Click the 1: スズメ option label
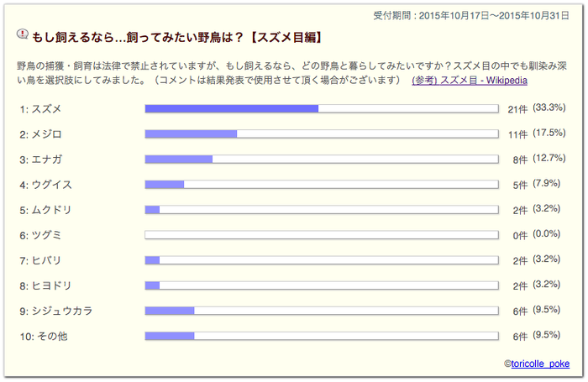 pyautogui.click(x=40, y=109)
